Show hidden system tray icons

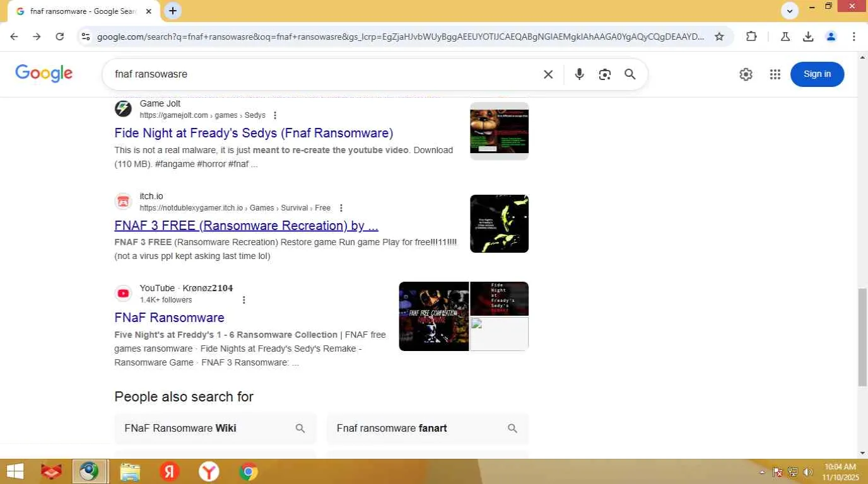coord(762,472)
